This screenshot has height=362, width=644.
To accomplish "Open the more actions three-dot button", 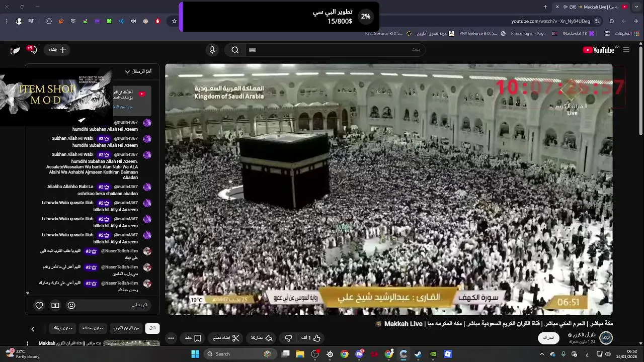I will pyautogui.click(x=171, y=338).
